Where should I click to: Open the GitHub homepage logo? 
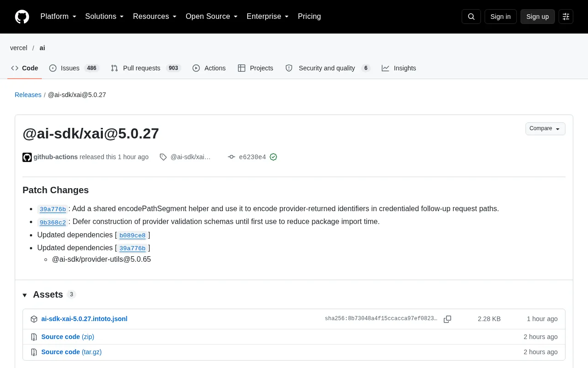tap(22, 17)
